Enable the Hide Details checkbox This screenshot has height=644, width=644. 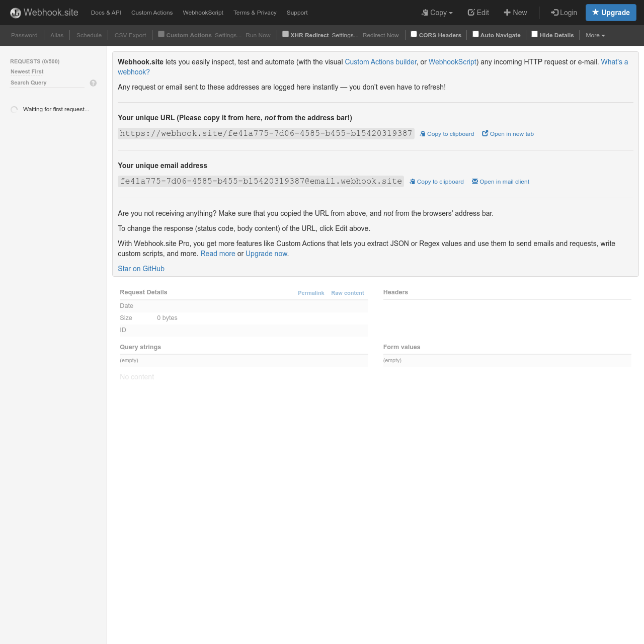pyautogui.click(x=535, y=34)
